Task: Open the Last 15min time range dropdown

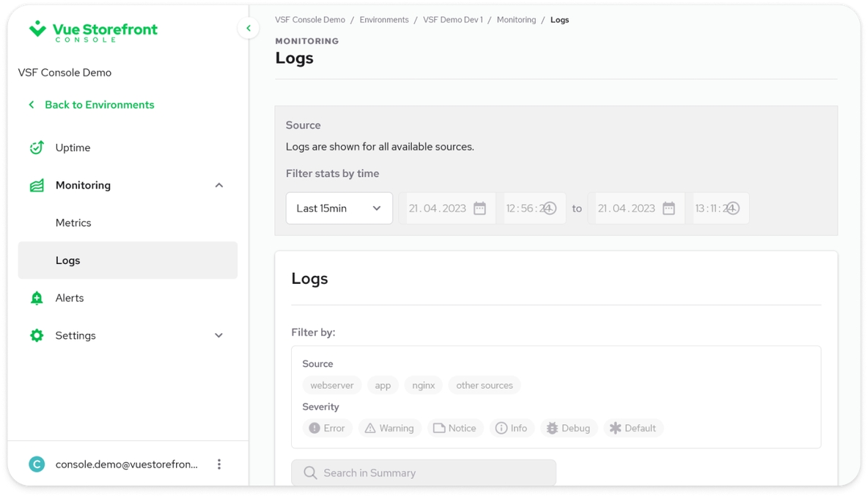Action: [339, 208]
